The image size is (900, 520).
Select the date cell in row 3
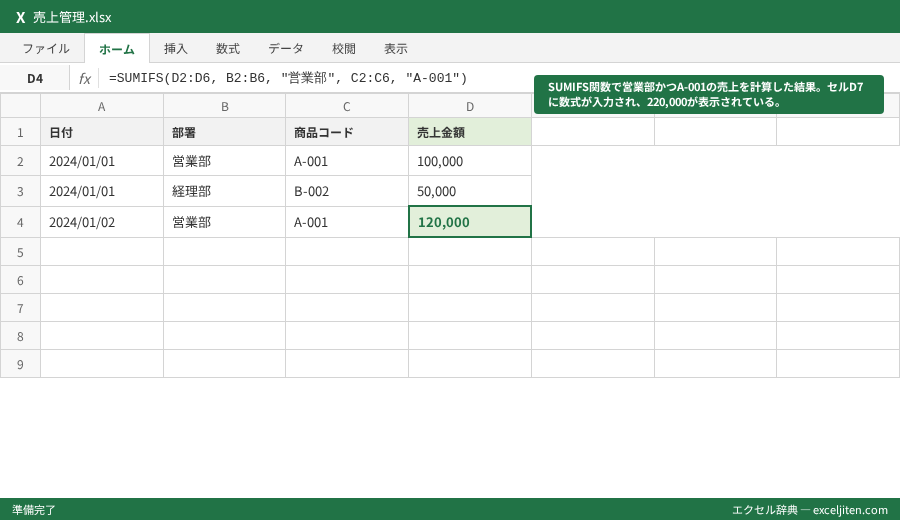[102, 191]
